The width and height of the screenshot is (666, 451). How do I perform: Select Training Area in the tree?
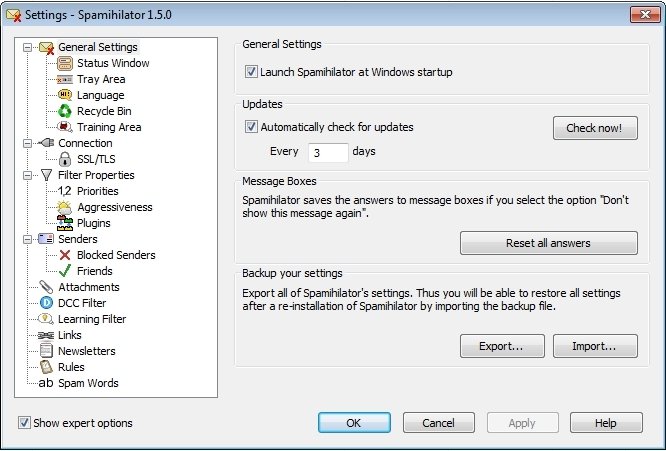(109, 127)
